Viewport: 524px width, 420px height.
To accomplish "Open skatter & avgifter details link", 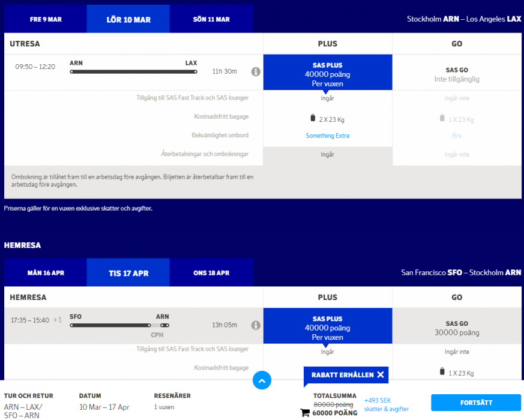I will coord(386,409).
